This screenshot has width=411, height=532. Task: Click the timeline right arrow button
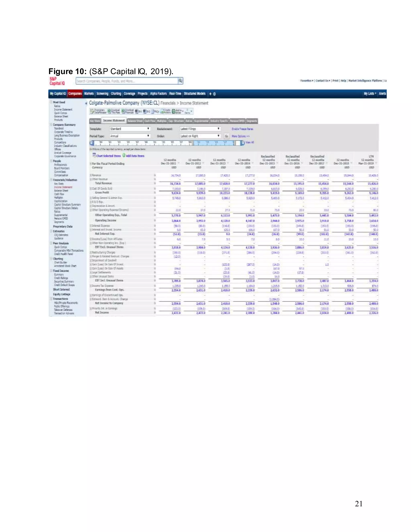click(x=242, y=143)
